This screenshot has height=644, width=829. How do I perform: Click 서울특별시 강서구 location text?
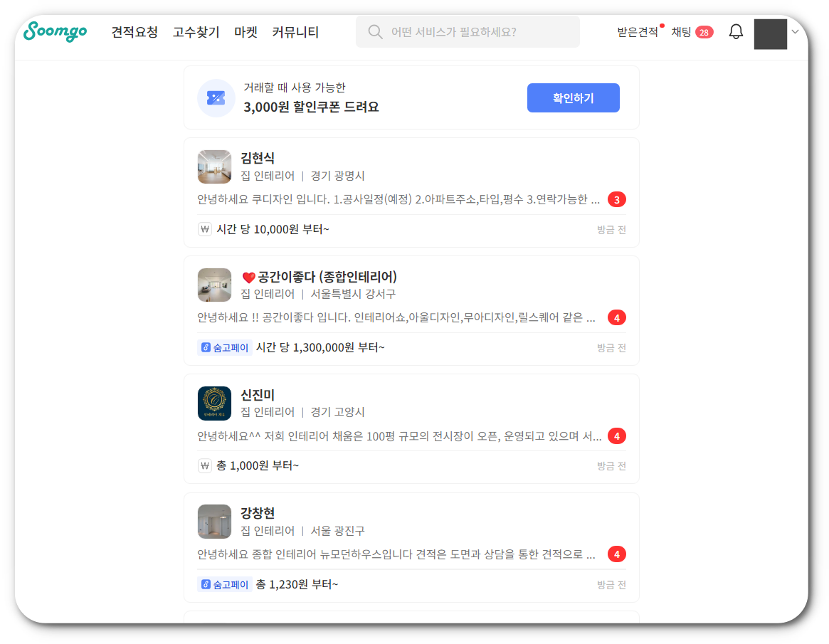(x=353, y=293)
